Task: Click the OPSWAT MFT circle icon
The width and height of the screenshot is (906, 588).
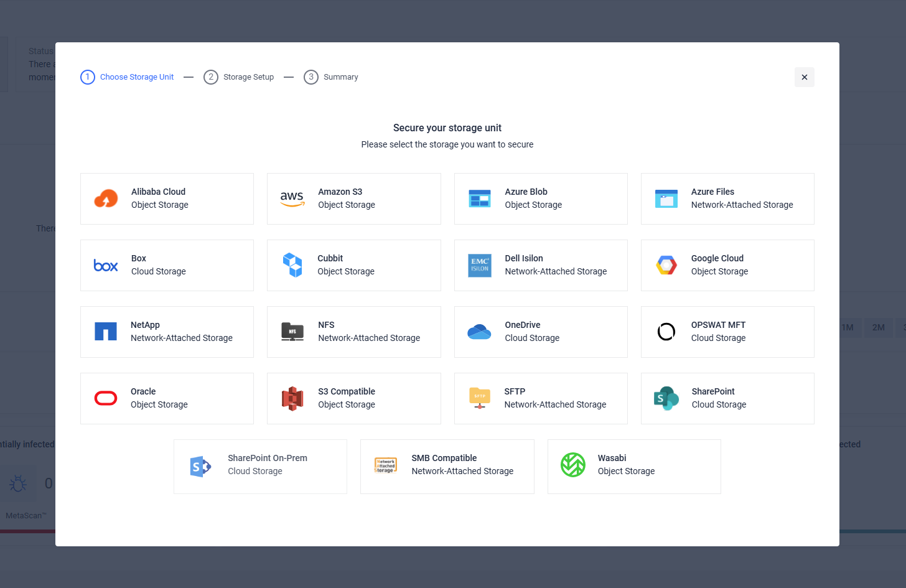Action: click(x=666, y=332)
